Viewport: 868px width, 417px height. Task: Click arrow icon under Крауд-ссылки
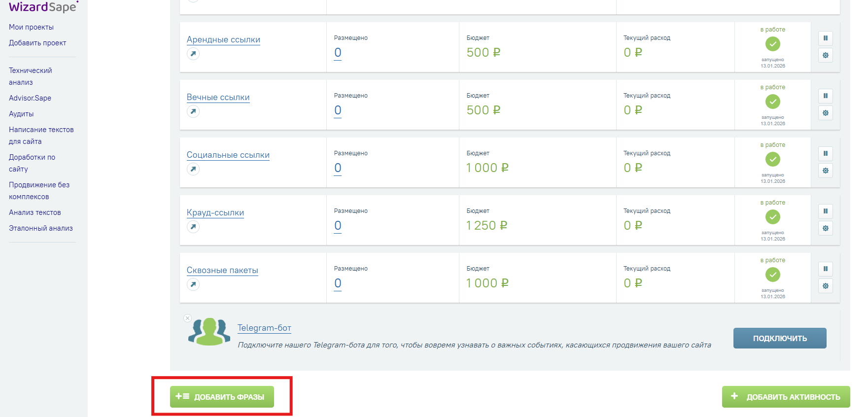[193, 227]
